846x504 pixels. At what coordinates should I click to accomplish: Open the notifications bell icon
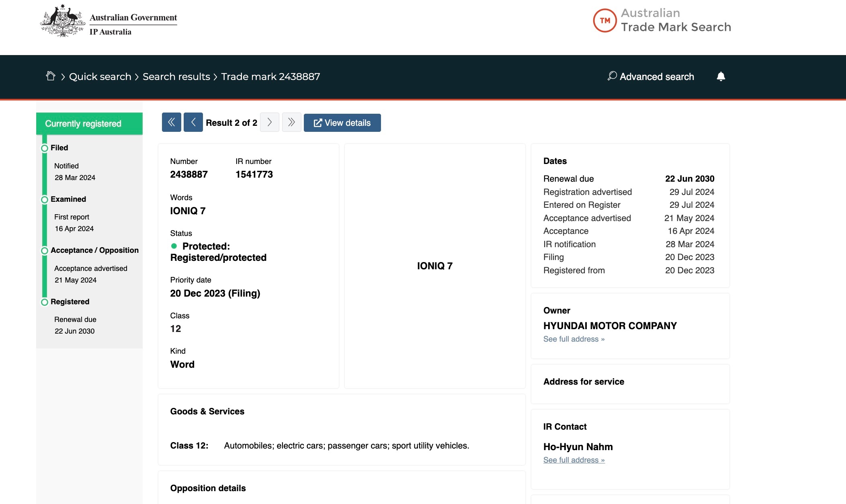click(x=721, y=76)
